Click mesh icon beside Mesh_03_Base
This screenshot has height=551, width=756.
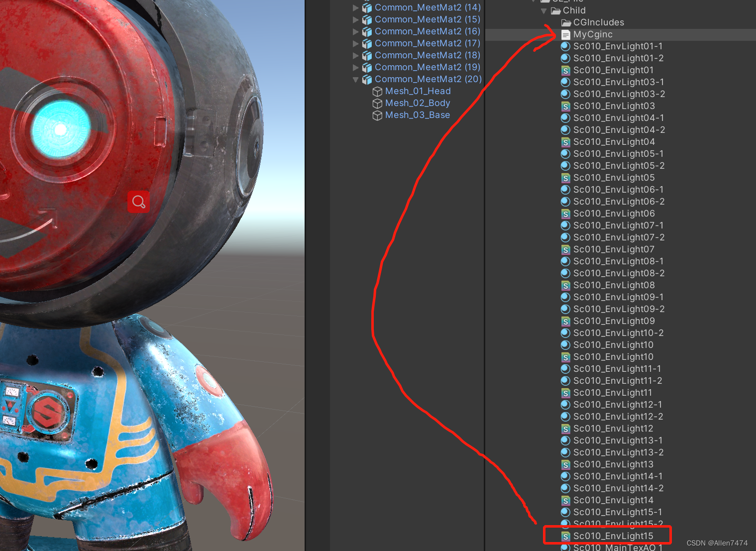click(378, 115)
